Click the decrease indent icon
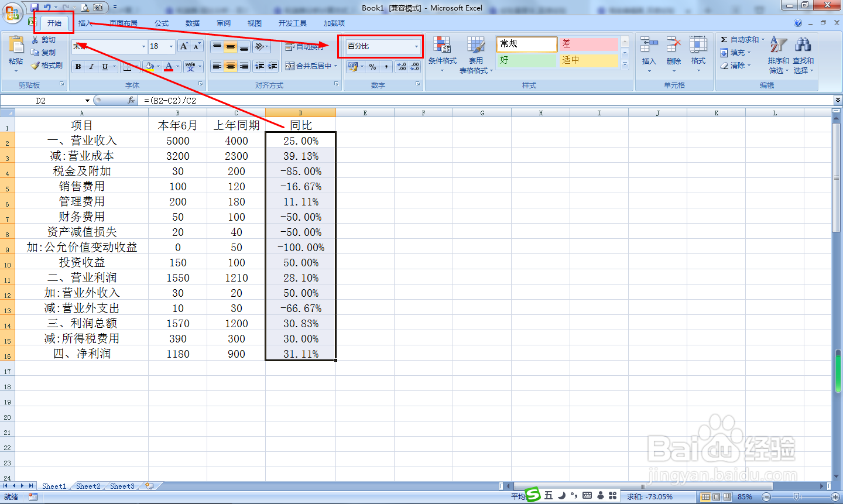Screen dimensions: 843x504 [x=259, y=66]
